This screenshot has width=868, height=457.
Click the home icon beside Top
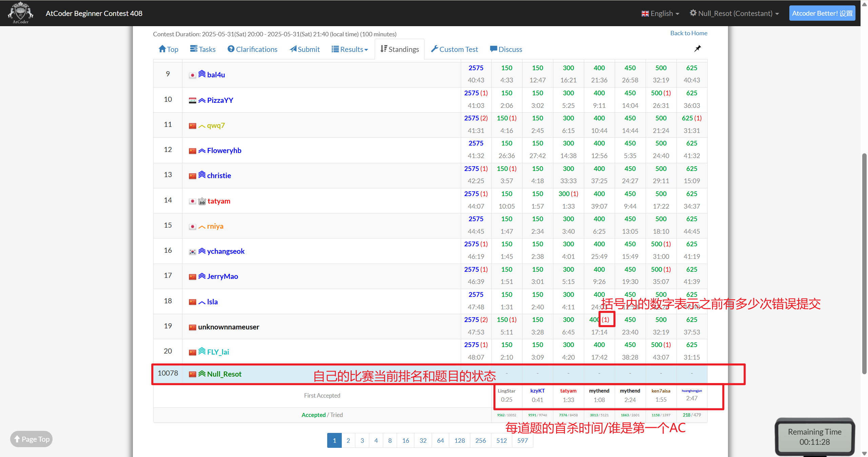(x=163, y=49)
